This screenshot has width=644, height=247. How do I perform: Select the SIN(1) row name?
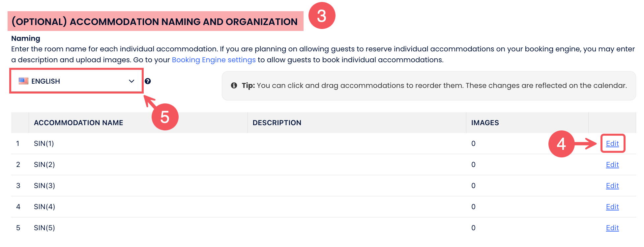(x=44, y=144)
